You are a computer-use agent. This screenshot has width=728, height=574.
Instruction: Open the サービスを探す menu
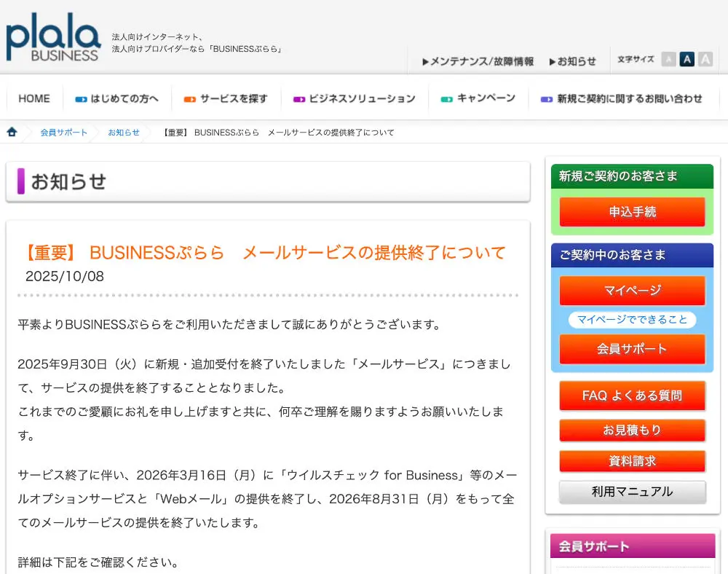point(226,98)
